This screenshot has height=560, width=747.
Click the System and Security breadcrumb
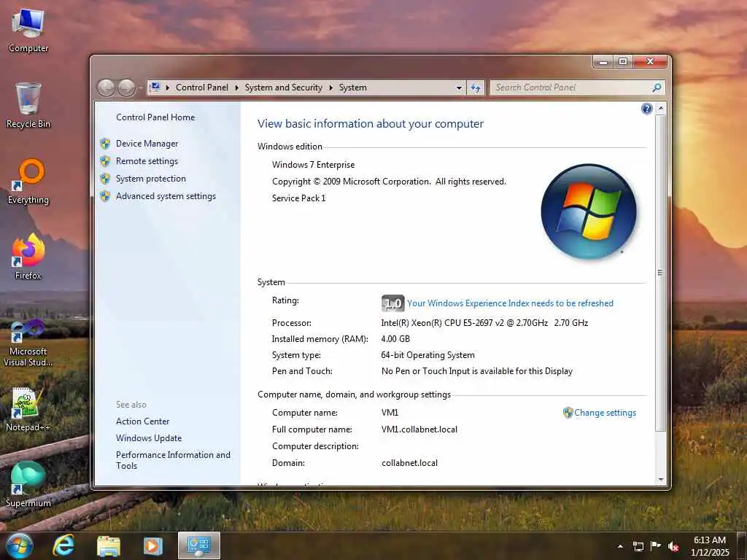284,87
